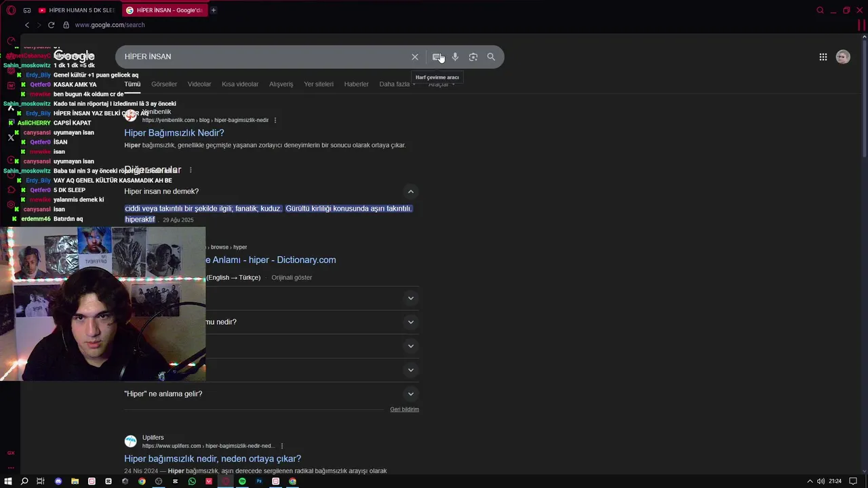Switch to the YouTube HİPER HUMAN tab

[77, 10]
